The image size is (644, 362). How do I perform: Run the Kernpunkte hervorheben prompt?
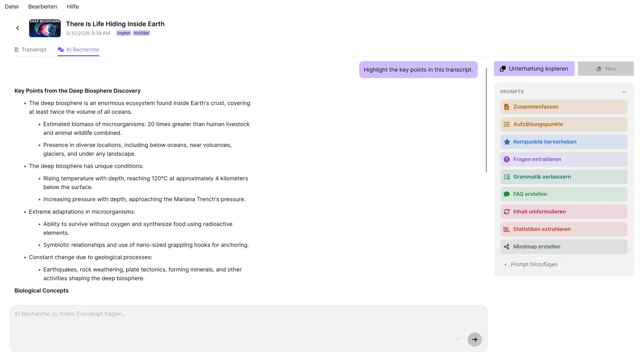click(x=564, y=142)
